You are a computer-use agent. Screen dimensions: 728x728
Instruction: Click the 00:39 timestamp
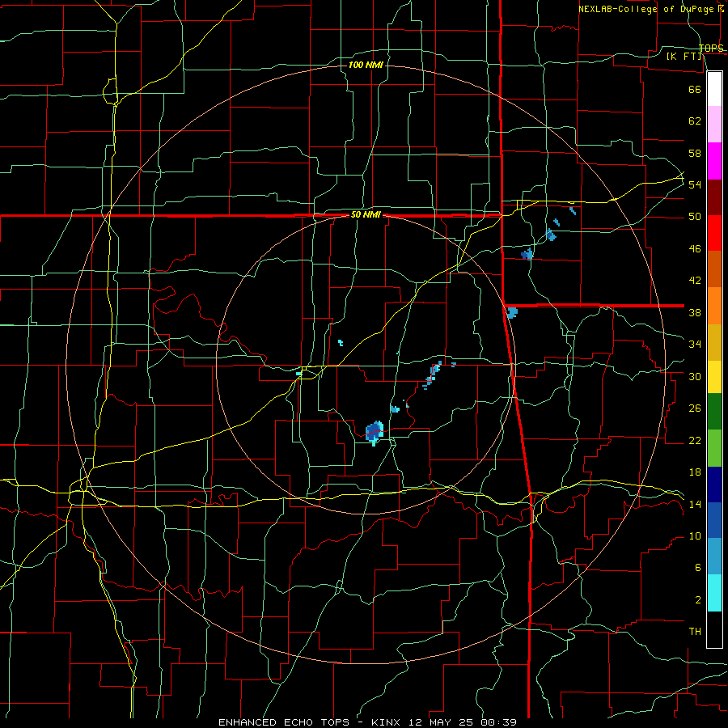(x=499, y=722)
